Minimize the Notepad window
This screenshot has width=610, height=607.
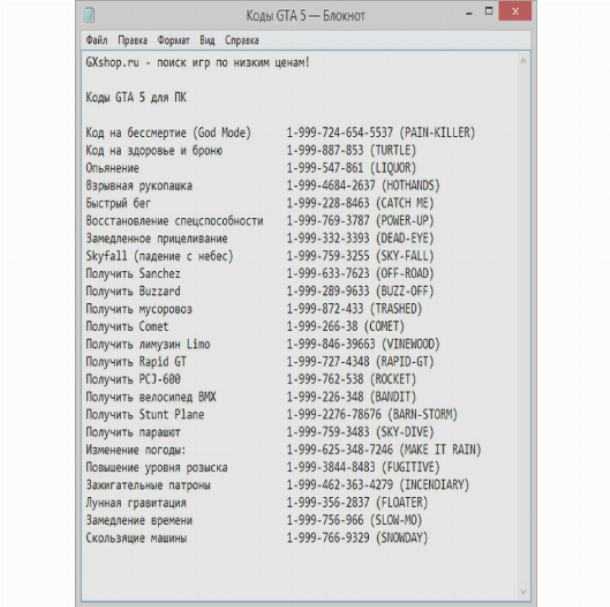tap(469, 13)
